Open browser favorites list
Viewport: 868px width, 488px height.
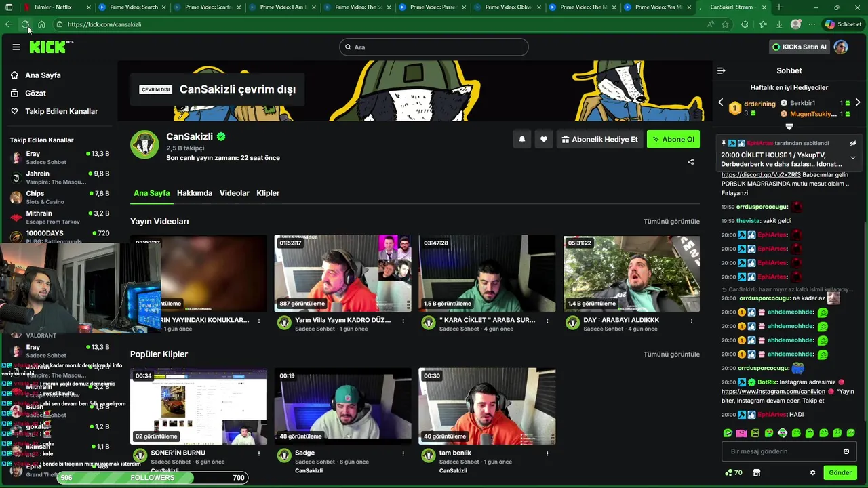coord(763,24)
